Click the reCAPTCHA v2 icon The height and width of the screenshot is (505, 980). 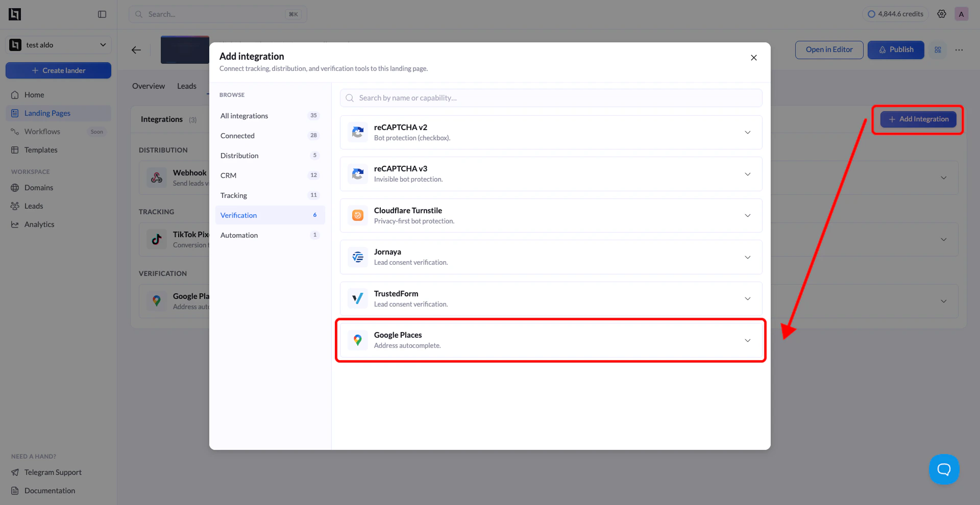tap(358, 133)
